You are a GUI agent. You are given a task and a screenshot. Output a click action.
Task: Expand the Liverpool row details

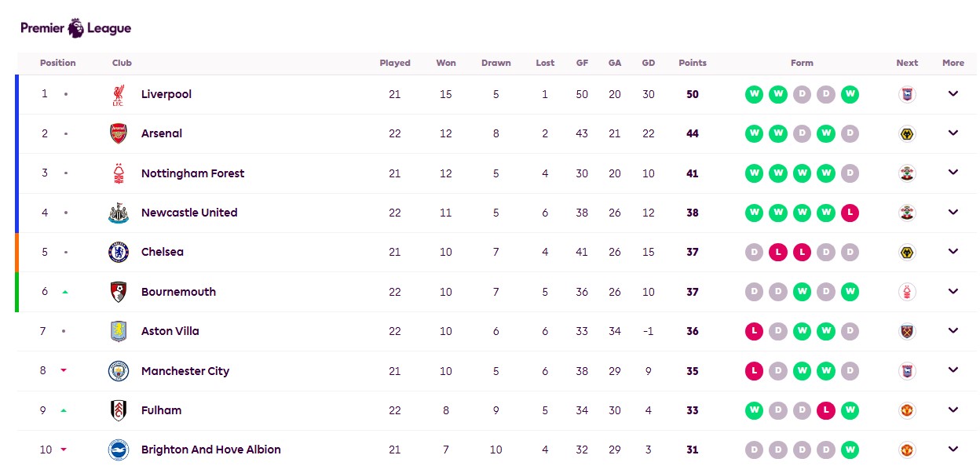pos(953,94)
